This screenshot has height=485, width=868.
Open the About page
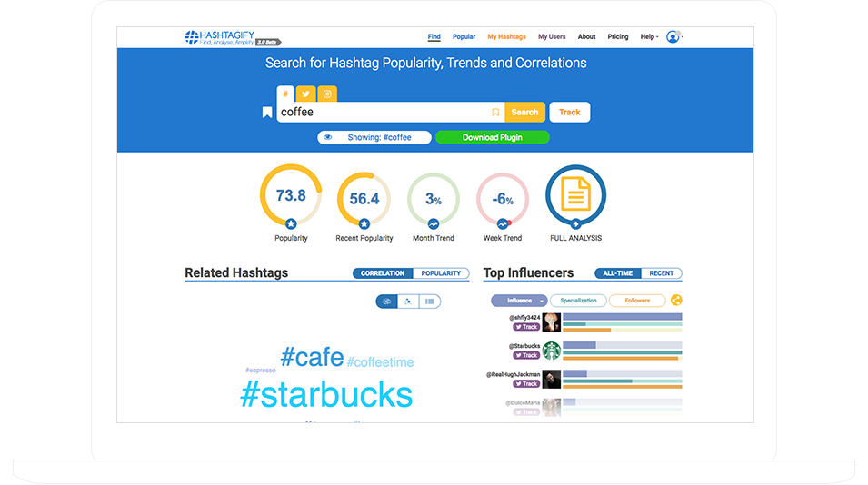coord(587,36)
